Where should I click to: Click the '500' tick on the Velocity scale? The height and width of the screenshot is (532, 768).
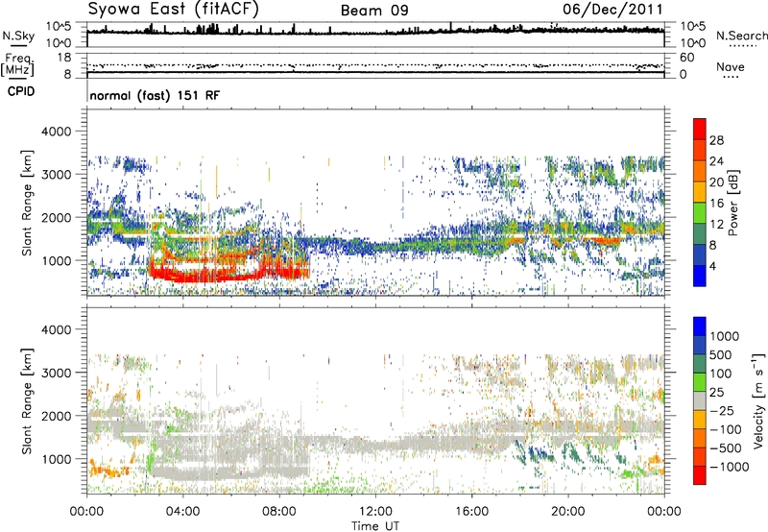tap(721, 354)
